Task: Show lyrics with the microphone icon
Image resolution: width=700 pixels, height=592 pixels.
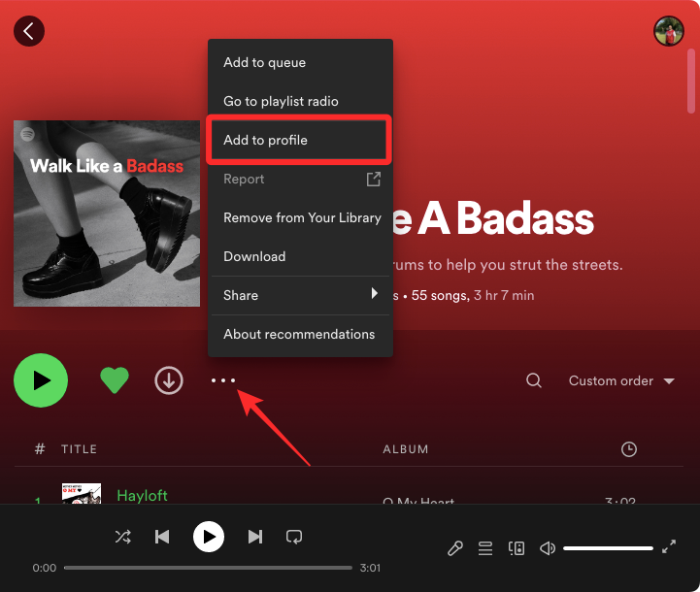Action: click(455, 548)
